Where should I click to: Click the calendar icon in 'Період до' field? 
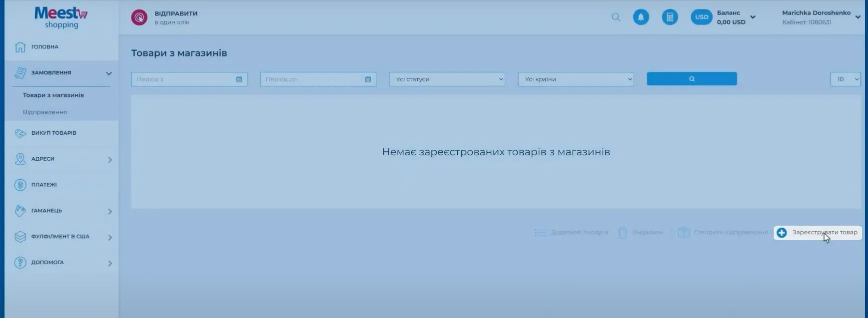coord(368,79)
